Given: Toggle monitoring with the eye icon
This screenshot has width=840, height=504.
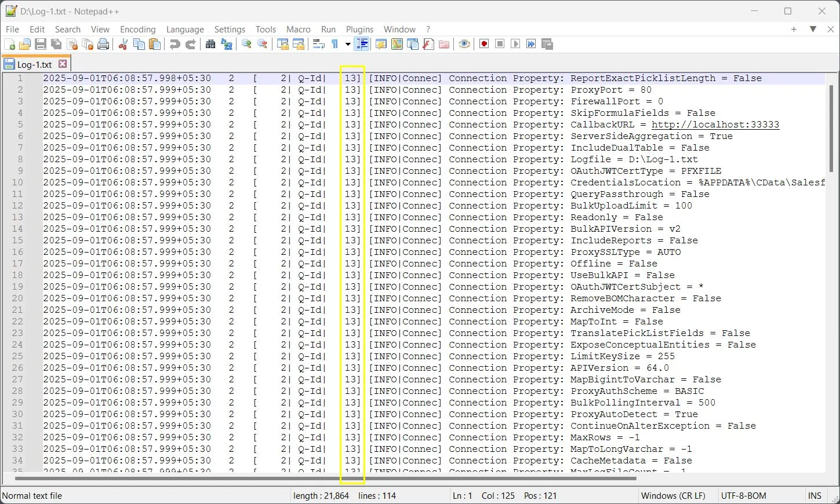Looking at the screenshot, I should pyautogui.click(x=464, y=45).
